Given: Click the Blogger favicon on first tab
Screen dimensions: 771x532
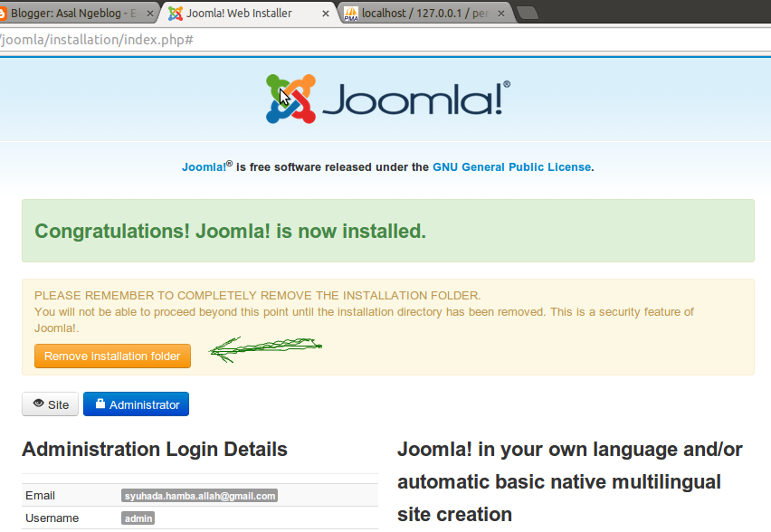Looking at the screenshot, I should [3, 14].
